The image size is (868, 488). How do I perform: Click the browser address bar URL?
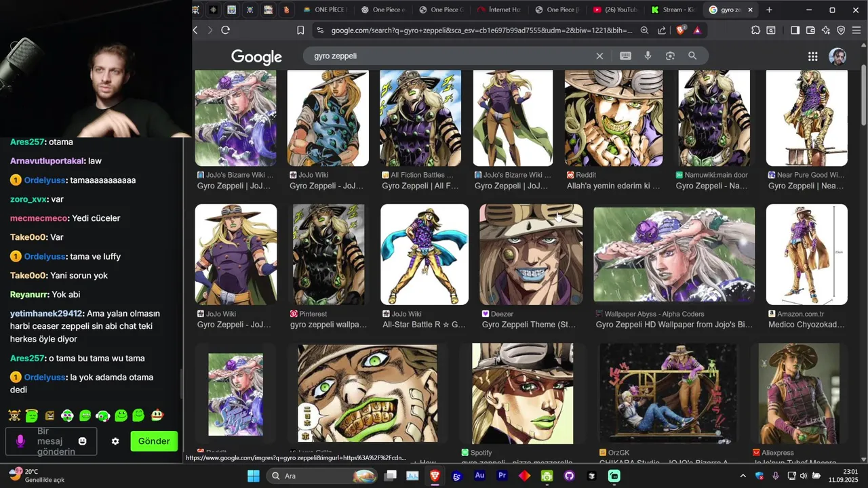(481, 30)
